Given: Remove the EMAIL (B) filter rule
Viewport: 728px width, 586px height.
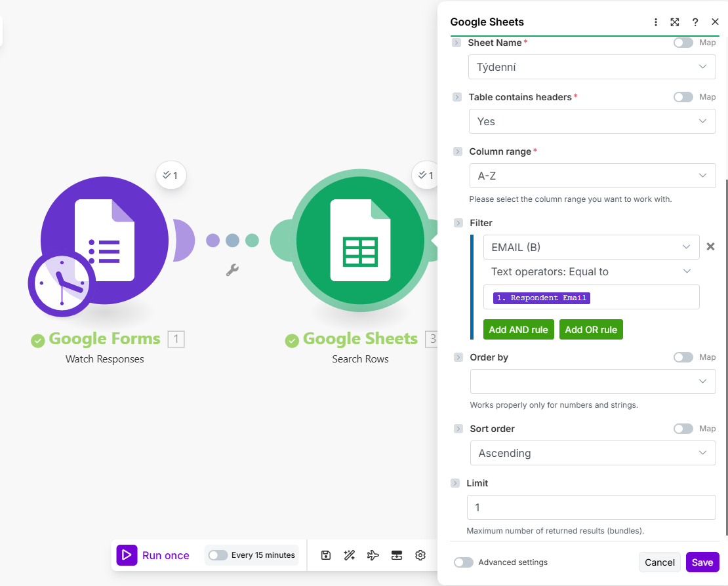Looking at the screenshot, I should click(x=710, y=246).
